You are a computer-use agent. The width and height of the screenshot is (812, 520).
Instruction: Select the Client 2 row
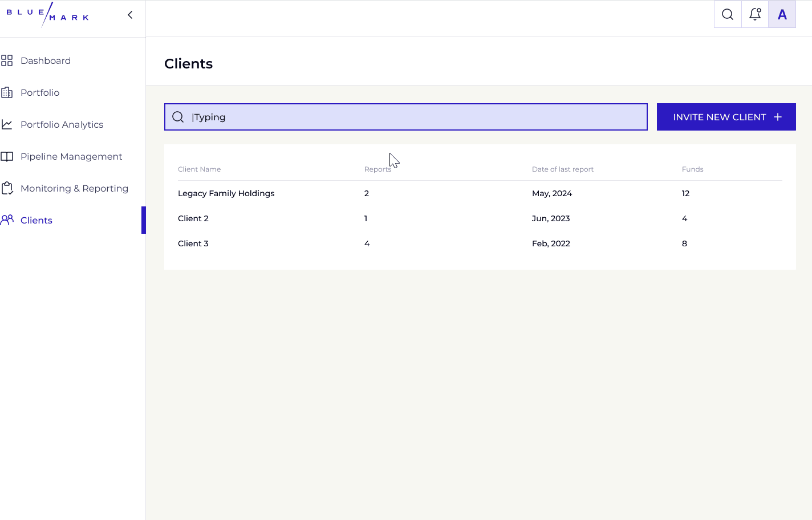(x=193, y=218)
